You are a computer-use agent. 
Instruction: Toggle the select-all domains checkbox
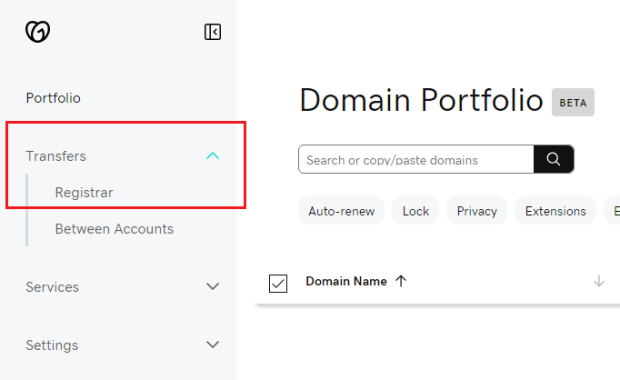pos(278,284)
